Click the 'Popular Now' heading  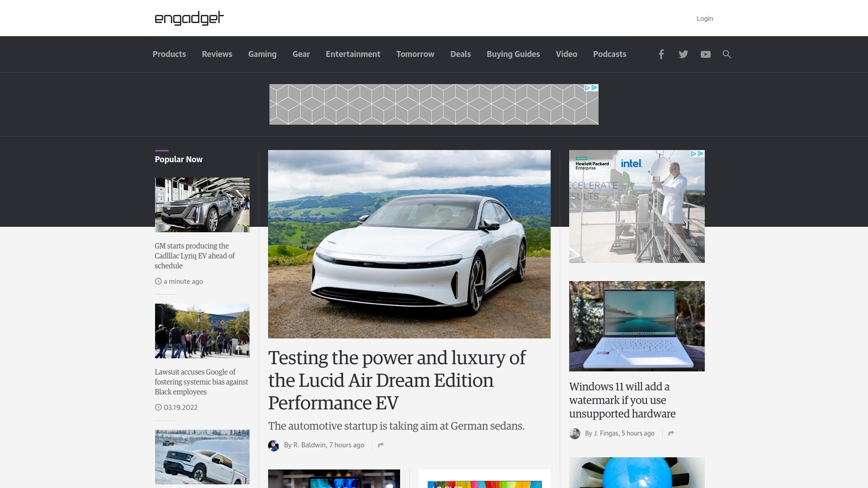pos(179,160)
